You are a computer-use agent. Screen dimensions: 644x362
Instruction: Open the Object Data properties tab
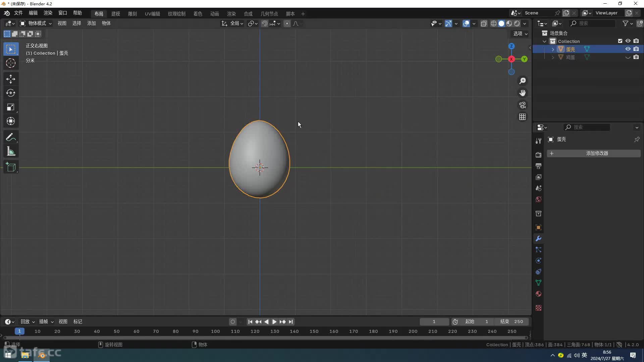point(538,283)
